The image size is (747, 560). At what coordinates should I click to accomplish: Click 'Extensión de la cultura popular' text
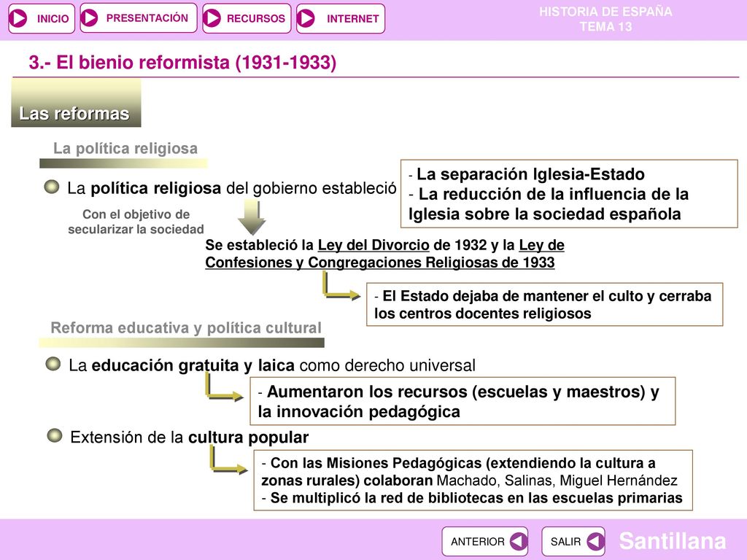point(190,437)
